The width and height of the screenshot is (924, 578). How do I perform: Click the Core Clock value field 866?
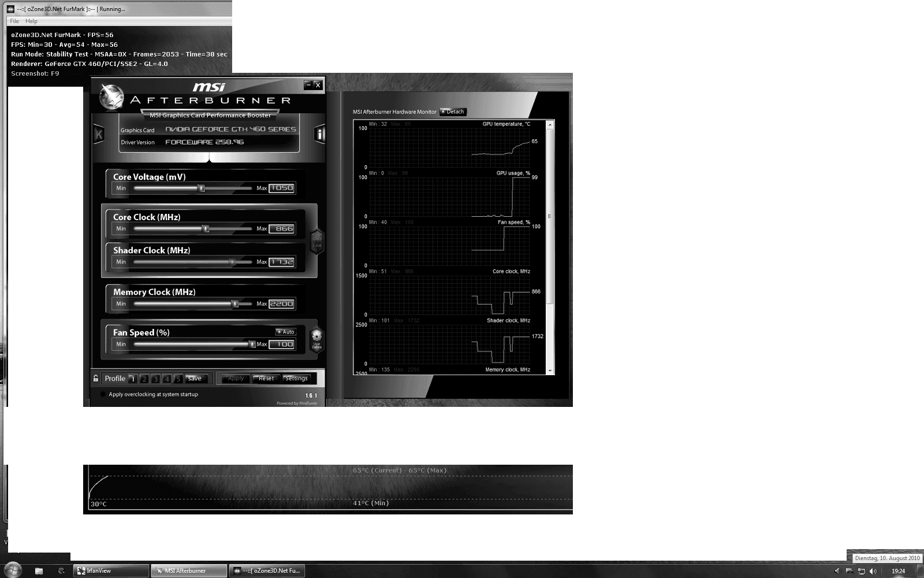[x=282, y=229]
